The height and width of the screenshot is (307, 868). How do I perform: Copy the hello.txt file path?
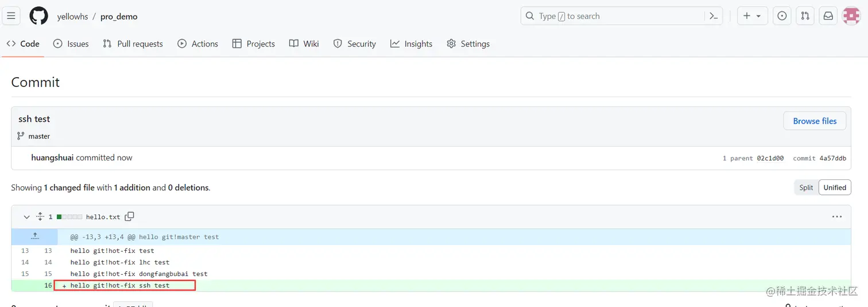130,216
